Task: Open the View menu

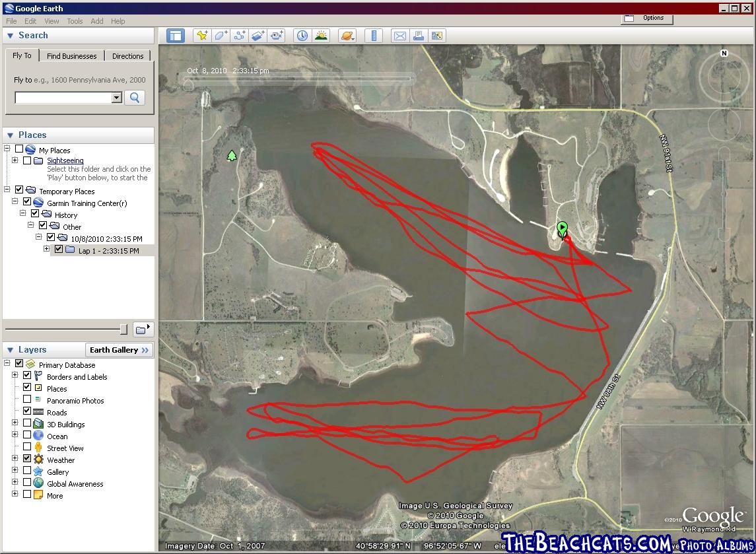Action: pyautogui.click(x=52, y=21)
